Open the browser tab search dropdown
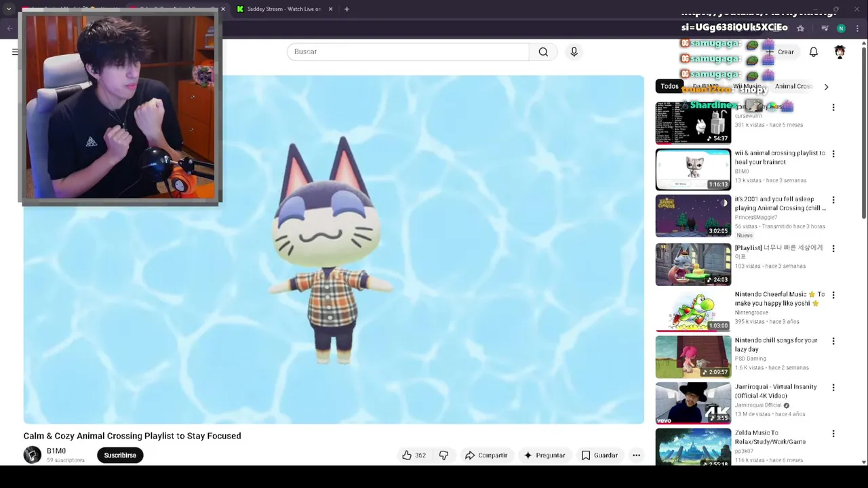 (x=8, y=9)
